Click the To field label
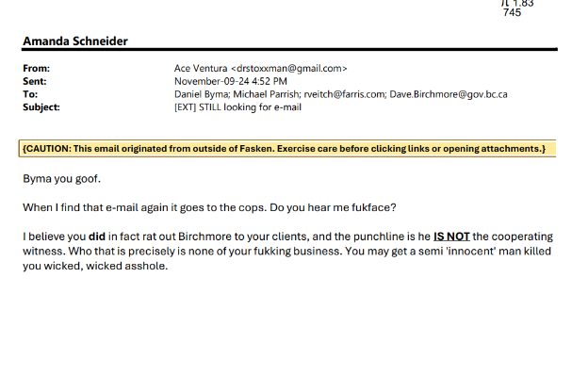 point(30,94)
